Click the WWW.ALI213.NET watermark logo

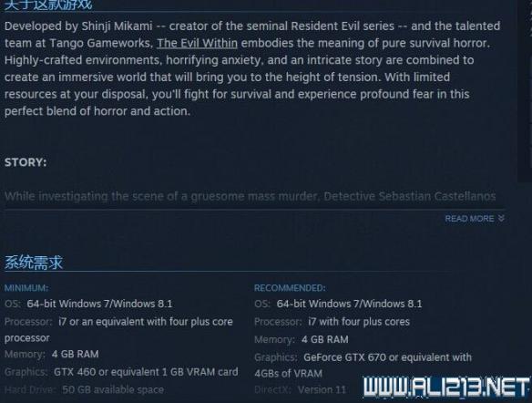coord(446,387)
